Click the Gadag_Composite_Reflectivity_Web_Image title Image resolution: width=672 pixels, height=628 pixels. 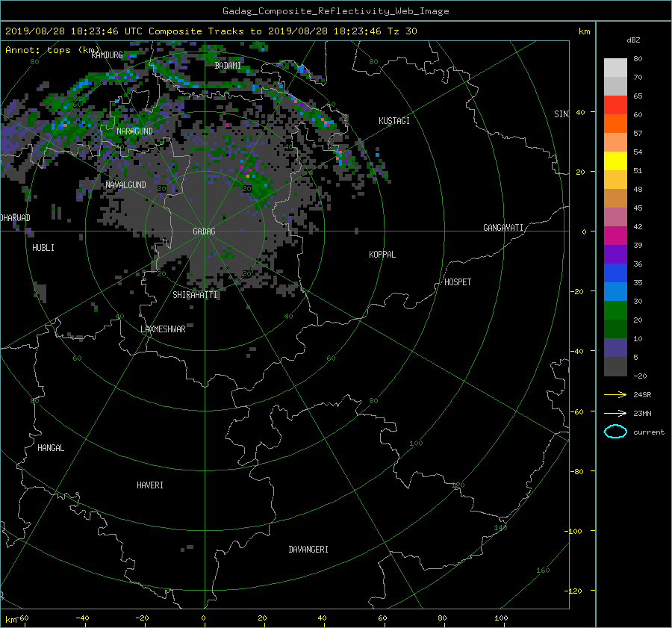tap(335, 11)
